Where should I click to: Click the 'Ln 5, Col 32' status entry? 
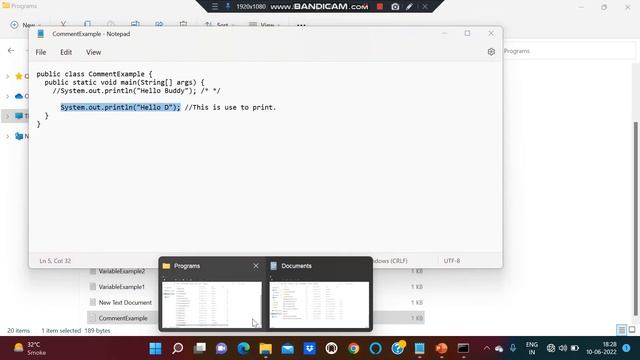[x=55, y=261]
